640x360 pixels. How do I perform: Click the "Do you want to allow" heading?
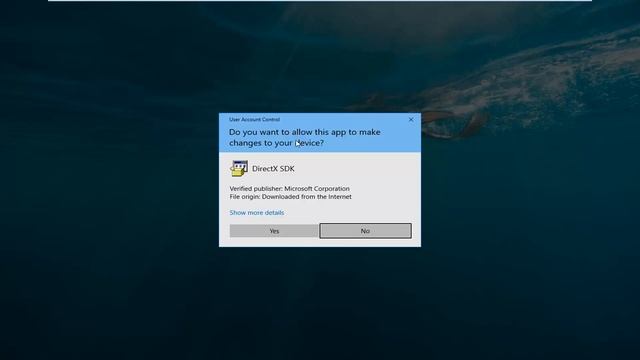(x=304, y=138)
